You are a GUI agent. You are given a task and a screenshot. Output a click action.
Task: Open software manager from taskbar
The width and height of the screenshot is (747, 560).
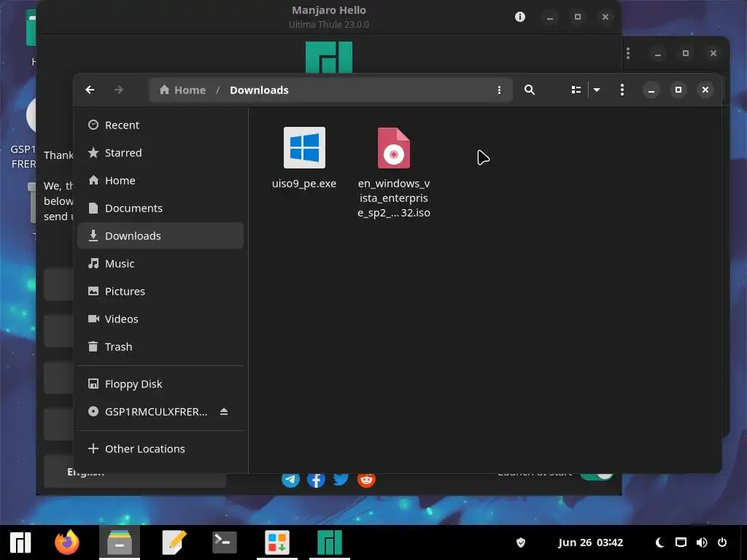click(277, 542)
